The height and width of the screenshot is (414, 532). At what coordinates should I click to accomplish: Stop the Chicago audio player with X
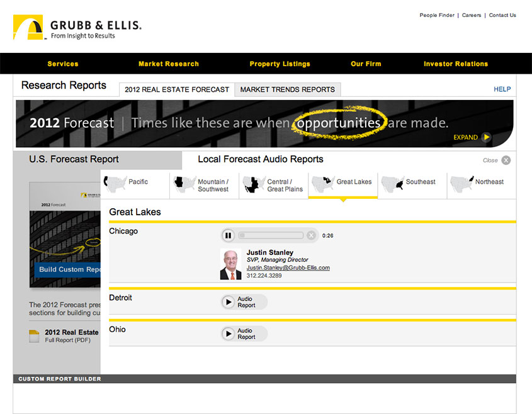pyautogui.click(x=310, y=235)
